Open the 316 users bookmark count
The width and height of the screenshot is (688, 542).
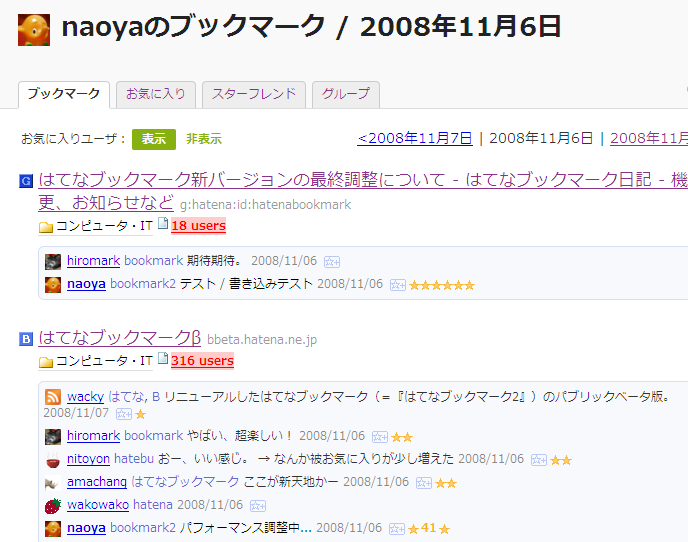tap(202, 361)
